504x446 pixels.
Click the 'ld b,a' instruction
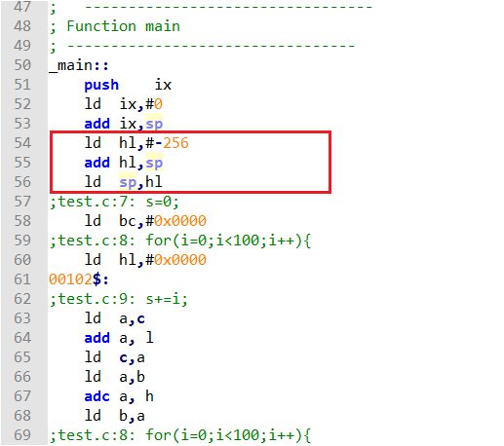[115, 416]
